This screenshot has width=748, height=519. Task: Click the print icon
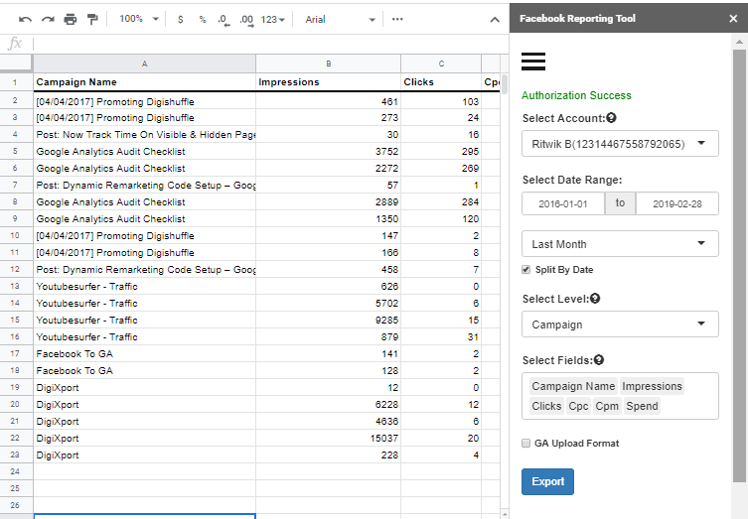[x=70, y=20]
